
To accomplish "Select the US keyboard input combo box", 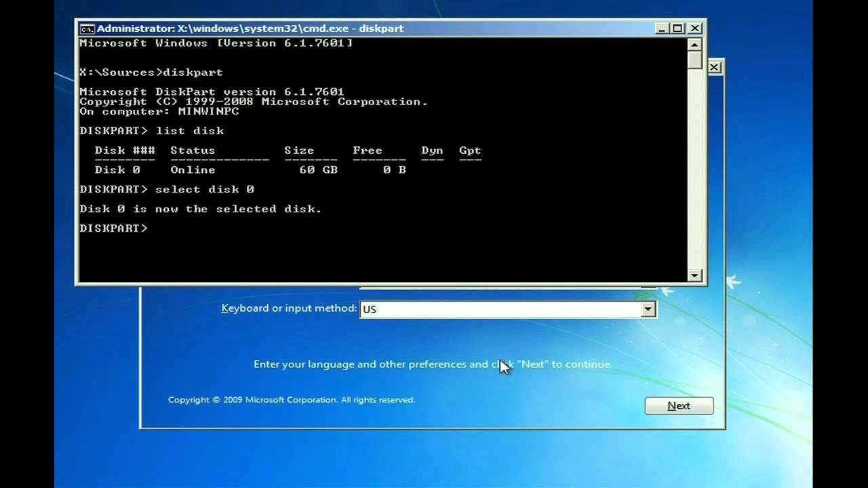I will coord(507,309).
